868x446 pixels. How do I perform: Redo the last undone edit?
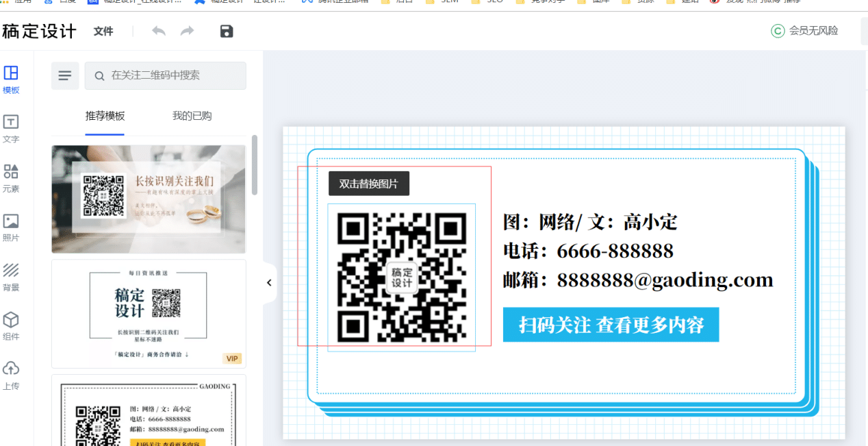tap(187, 31)
